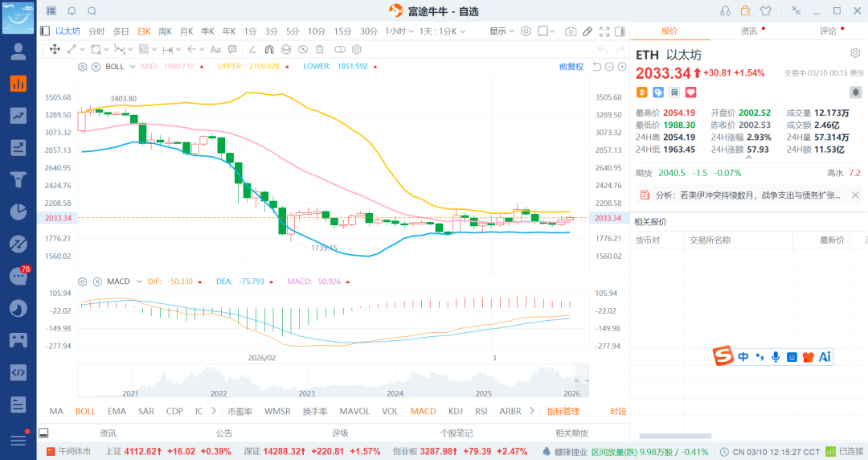Open the game controller sidebar icon
This screenshot has height=460, width=868.
tap(18, 340)
